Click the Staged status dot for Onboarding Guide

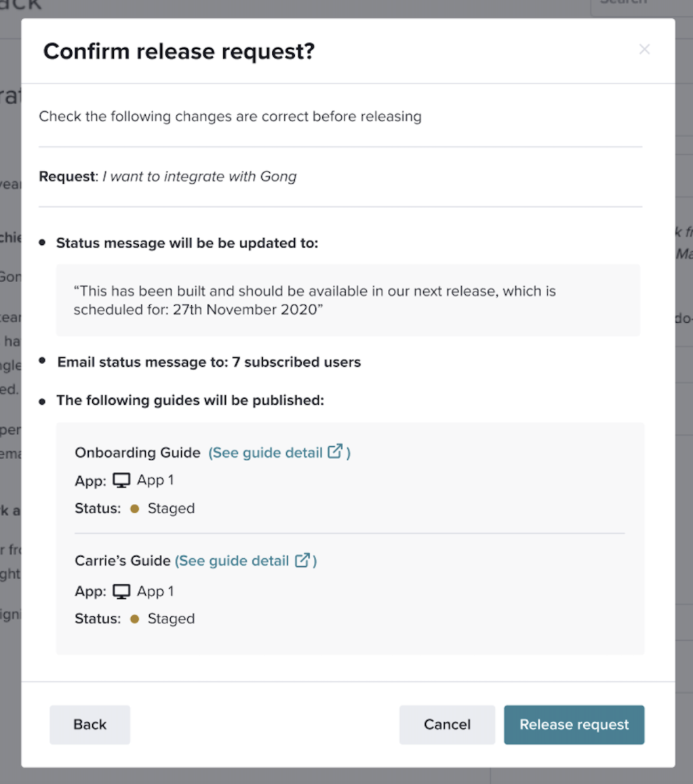(134, 509)
